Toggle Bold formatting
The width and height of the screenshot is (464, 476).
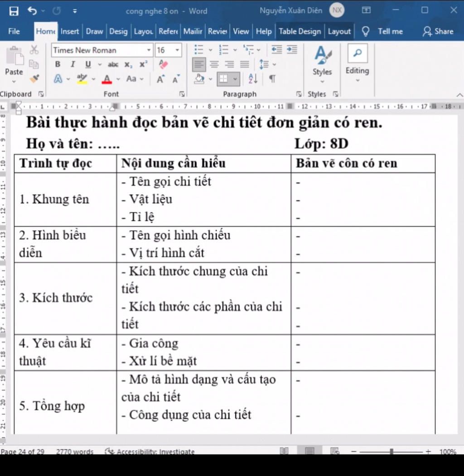58,64
